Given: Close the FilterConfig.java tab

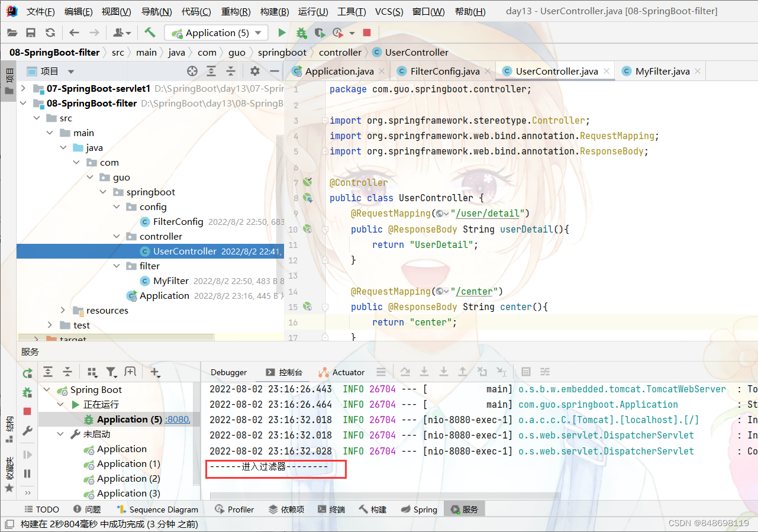Looking at the screenshot, I should [x=488, y=71].
